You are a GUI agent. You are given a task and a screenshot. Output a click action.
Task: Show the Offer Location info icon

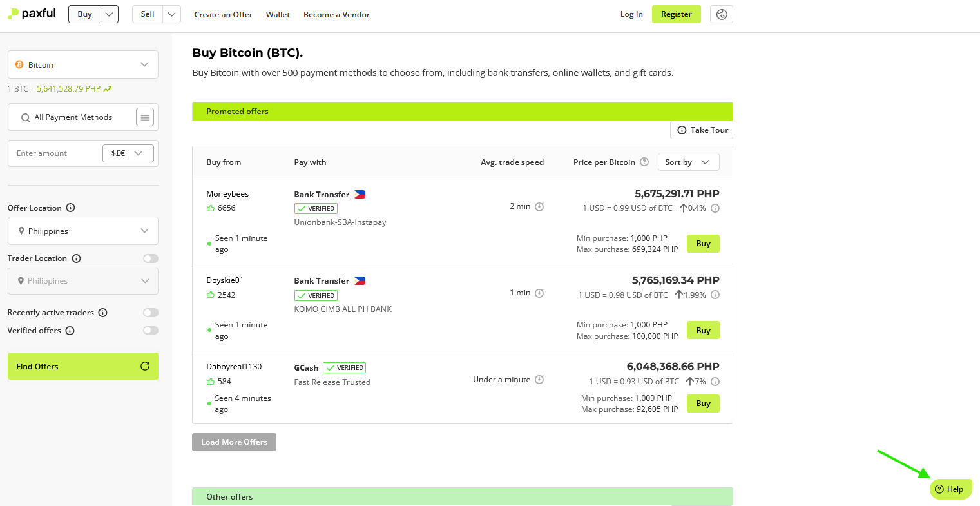(x=71, y=208)
